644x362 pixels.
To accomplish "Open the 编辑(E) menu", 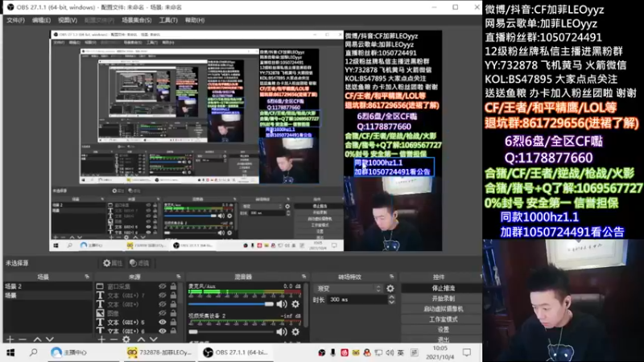I will pos(41,20).
